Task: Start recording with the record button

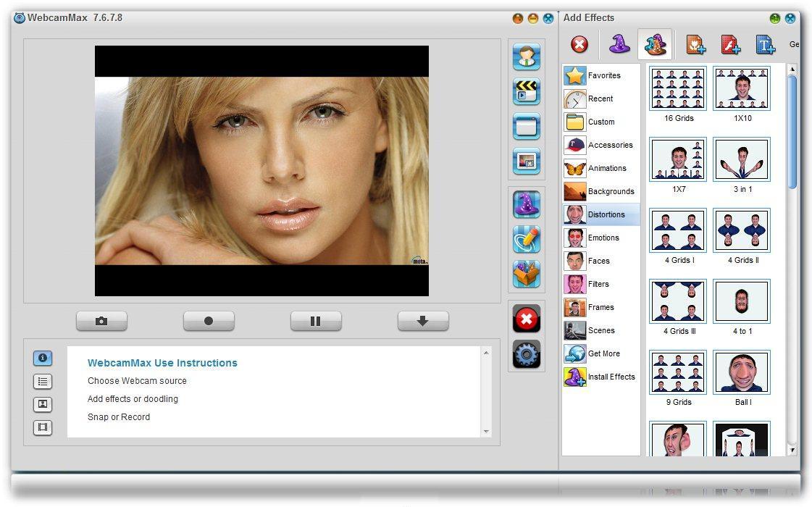Action: (x=209, y=321)
